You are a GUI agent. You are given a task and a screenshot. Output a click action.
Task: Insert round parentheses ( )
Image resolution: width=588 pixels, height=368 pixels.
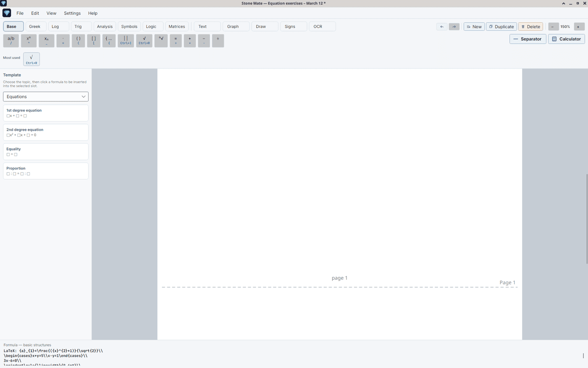coord(78,40)
